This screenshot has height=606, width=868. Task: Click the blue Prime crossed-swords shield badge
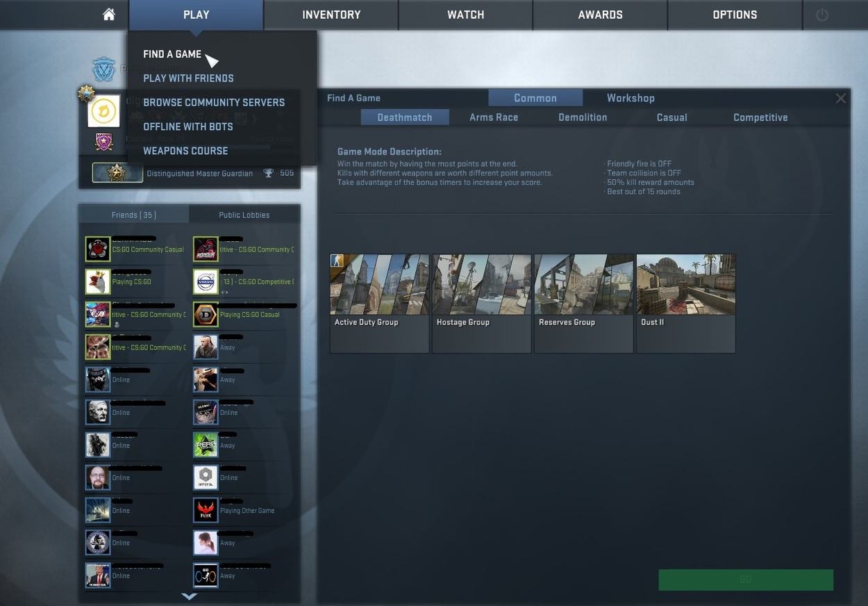tap(104, 69)
